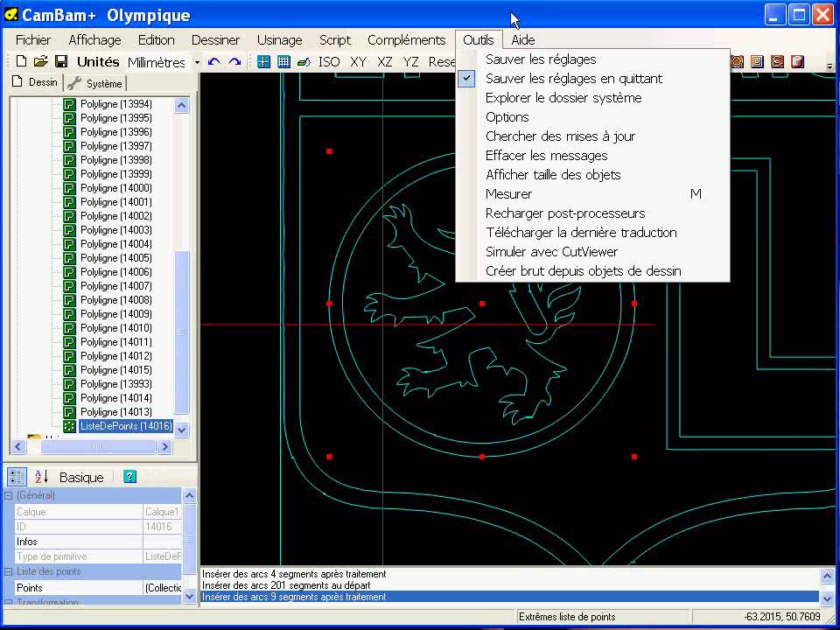Select 'Insérer des arcs 201 segments au départ'

(x=286, y=585)
